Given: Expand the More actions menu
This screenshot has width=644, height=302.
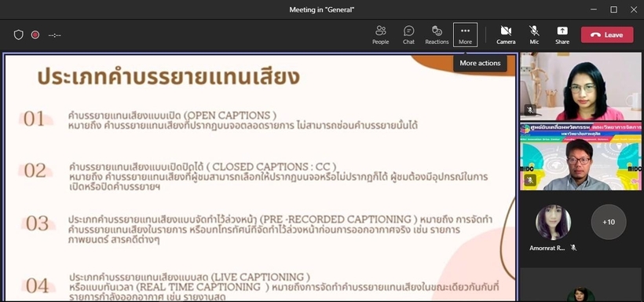Looking at the screenshot, I should (x=465, y=35).
